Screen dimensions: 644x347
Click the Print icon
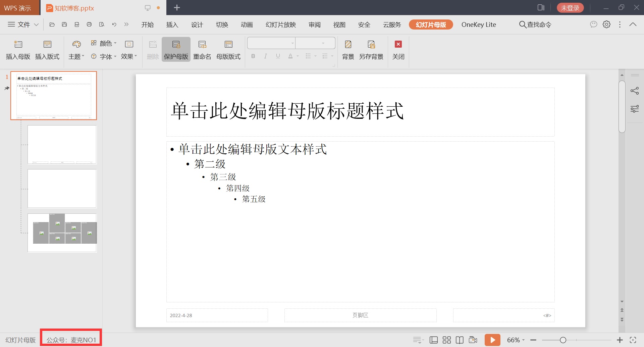(x=89, y=24)
